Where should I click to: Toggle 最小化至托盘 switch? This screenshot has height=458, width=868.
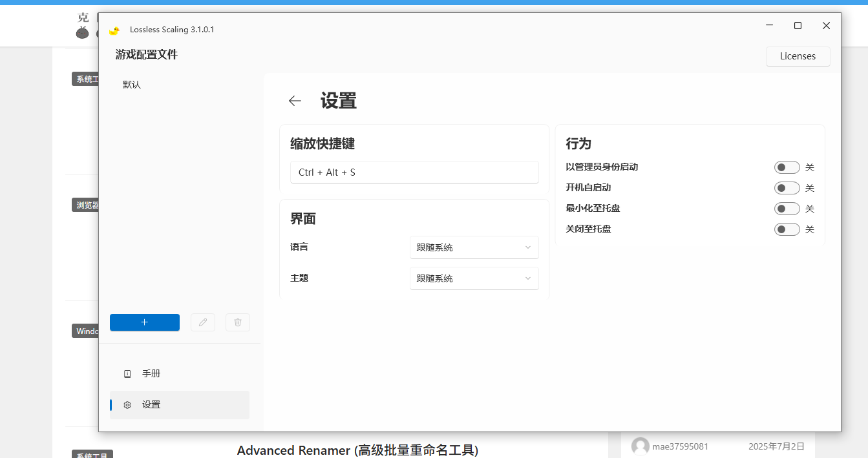[787, 209]
